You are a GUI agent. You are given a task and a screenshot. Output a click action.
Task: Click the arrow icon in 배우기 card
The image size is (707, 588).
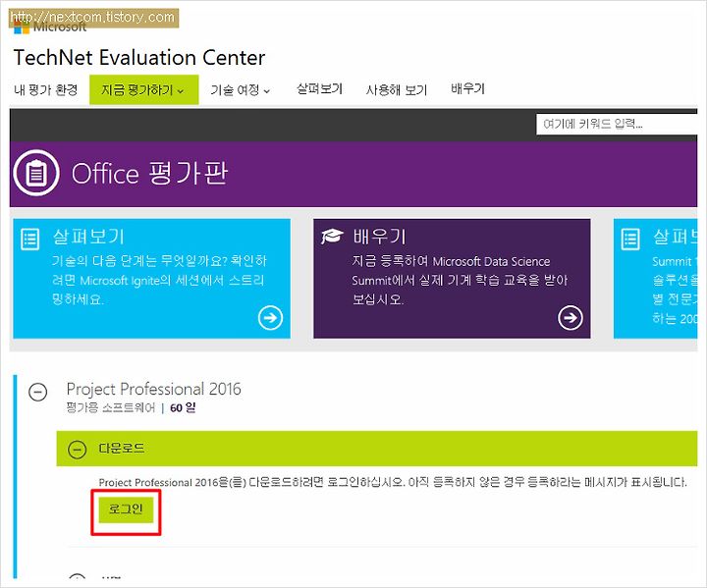571,318
